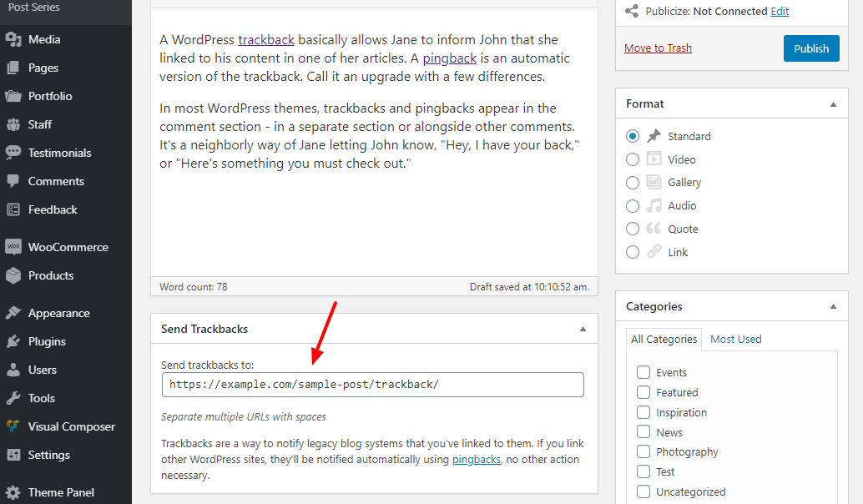Tick the Photography category checkbox
The height and width of the screenshot is (504, 863).
click(x=643, y=451)
